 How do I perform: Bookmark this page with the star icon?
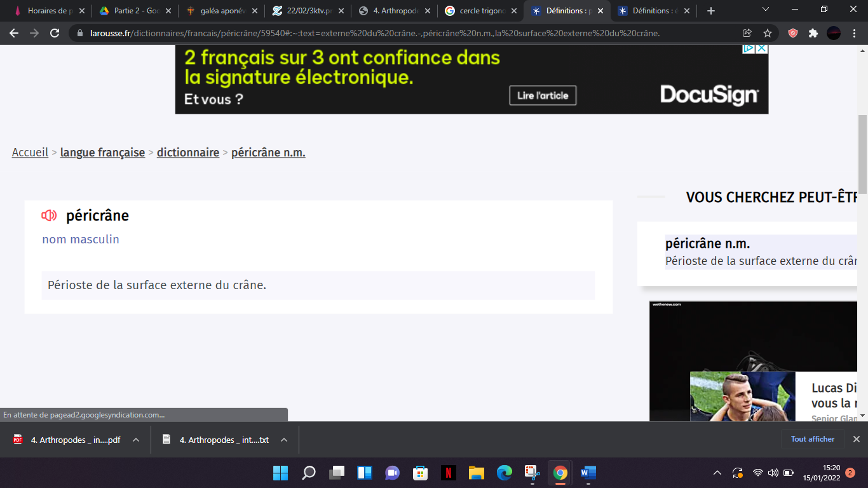tap(768, 33)
